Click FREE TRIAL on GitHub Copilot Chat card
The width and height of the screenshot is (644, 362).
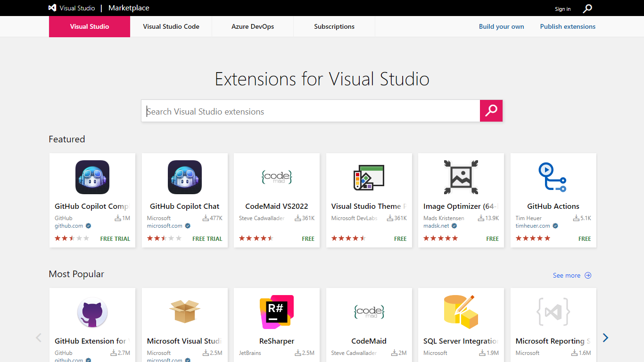click(207, 239)
